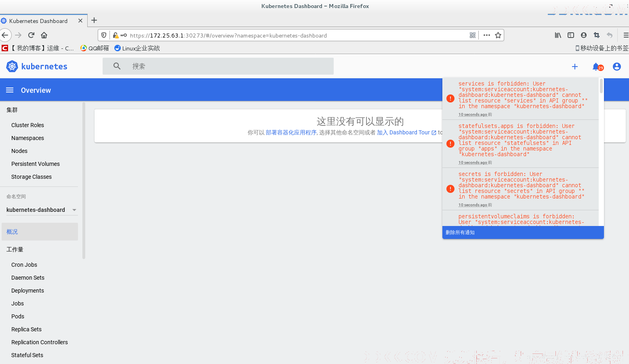Open Deployments in sidebar

27,291
